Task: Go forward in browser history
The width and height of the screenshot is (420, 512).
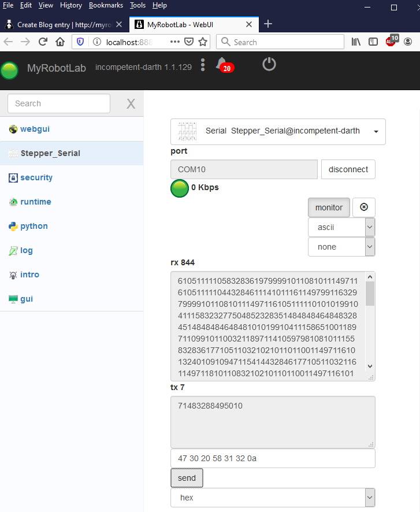Action: (25, 42)
